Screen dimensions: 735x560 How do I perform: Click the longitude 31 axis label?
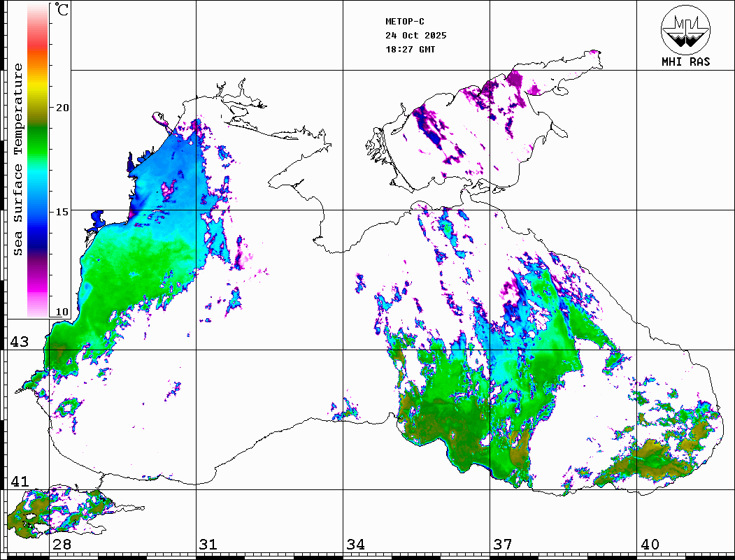[x=208, y=545]
